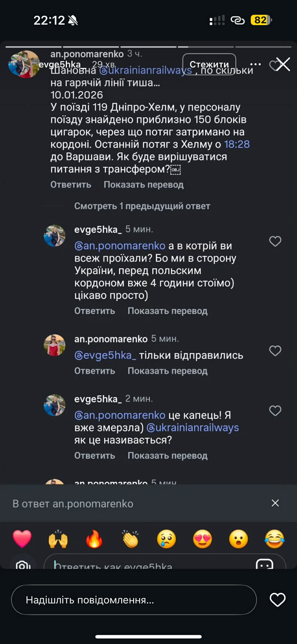Send surprised face emoji reaction
The image size is (297, 644).
pos(238,539)
